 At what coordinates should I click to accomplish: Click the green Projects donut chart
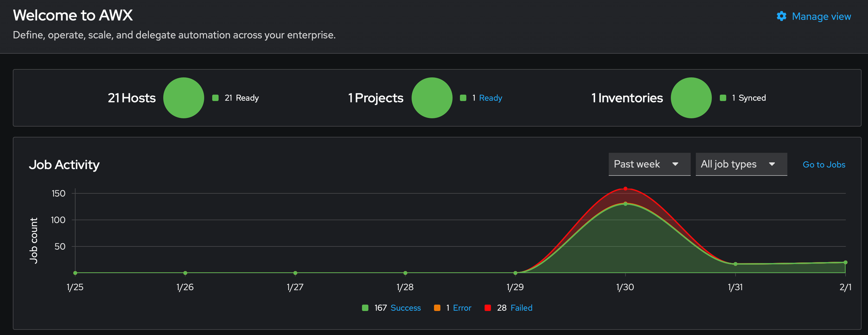click(x=432, y=98)
